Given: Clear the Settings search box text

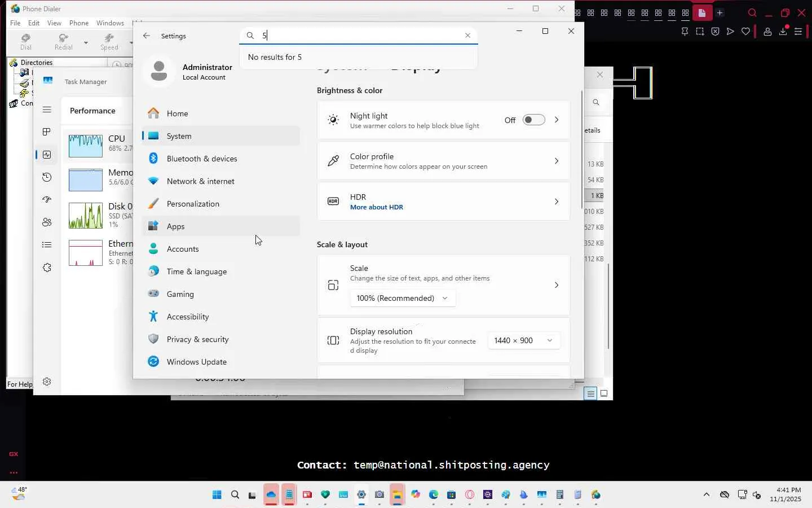Looking at the screenshot, I should (x=467, y=35).
